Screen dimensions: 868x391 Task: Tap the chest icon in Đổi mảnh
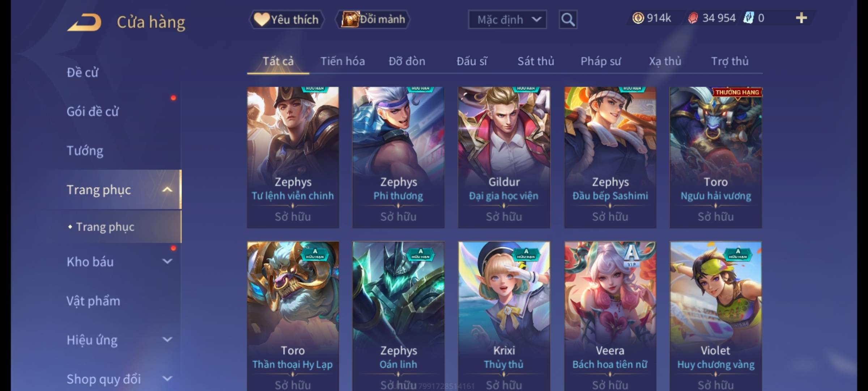[x=349, y=19]
